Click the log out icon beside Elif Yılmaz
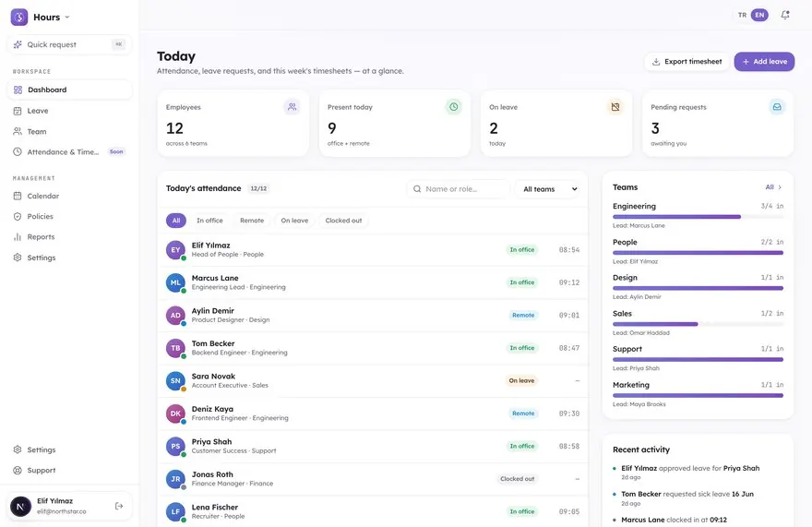This screenshot has width=812, height=527. pyautogui.click(x=119, y=506)
